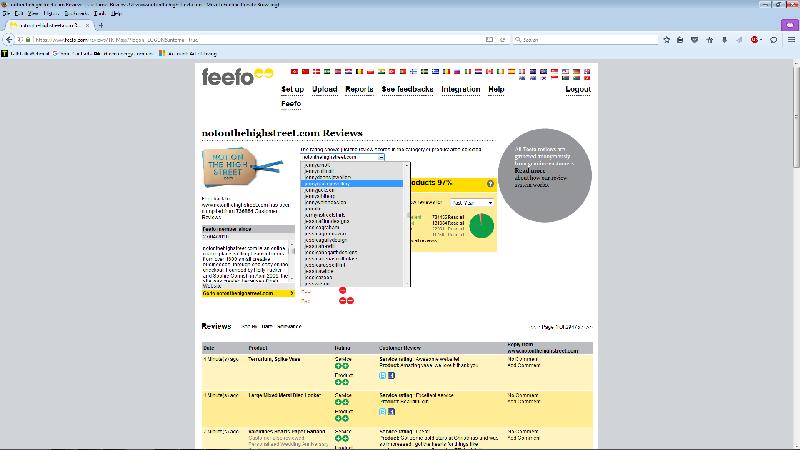This screenshot has width=800, height=450.
Task: Open a new tab with the plus
Action: pyautogui.click(x=101, y=25)
